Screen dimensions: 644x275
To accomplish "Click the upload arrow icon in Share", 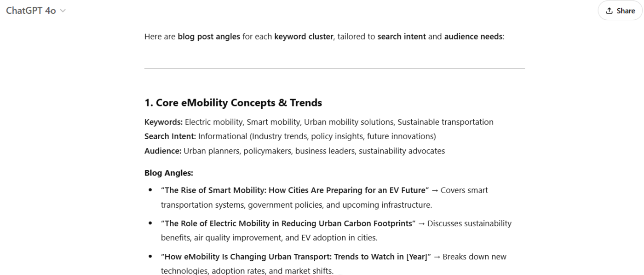I will coord(609,11).
